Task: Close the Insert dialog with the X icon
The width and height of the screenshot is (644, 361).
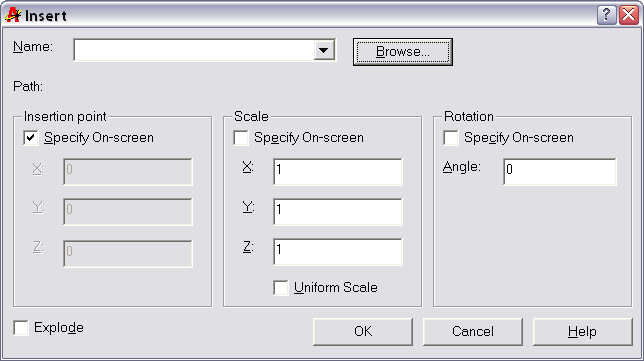Action: pyautogui.click(x=629, y=15)
